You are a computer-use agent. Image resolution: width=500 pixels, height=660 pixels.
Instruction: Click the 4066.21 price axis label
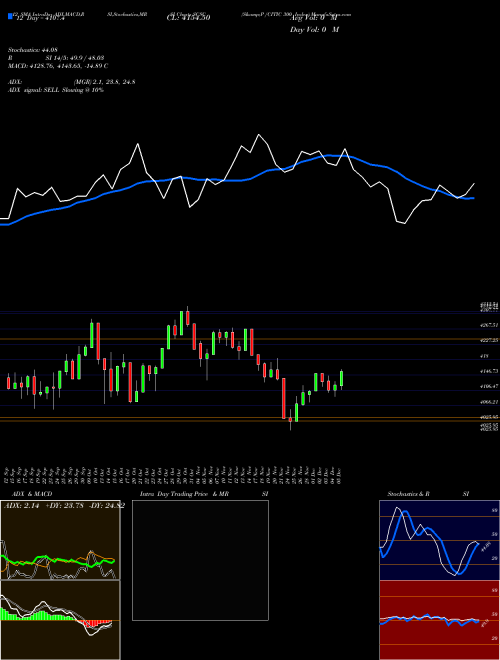pos(489,402)
